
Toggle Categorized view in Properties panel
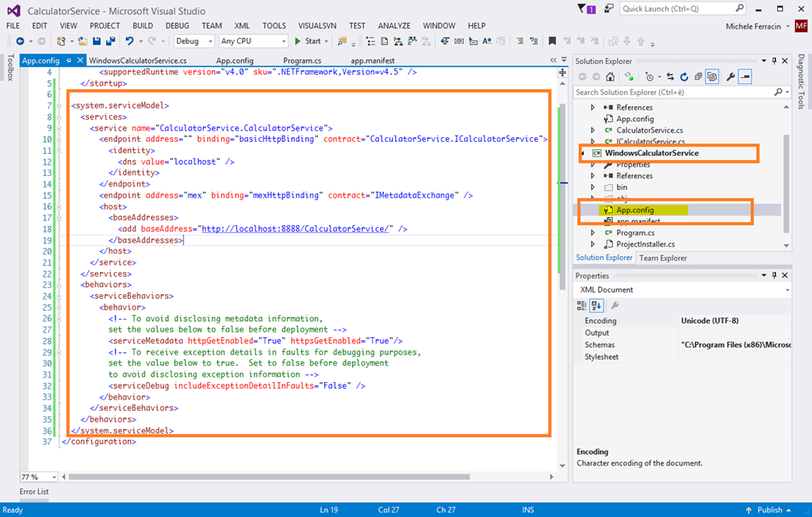coord(583,305)
